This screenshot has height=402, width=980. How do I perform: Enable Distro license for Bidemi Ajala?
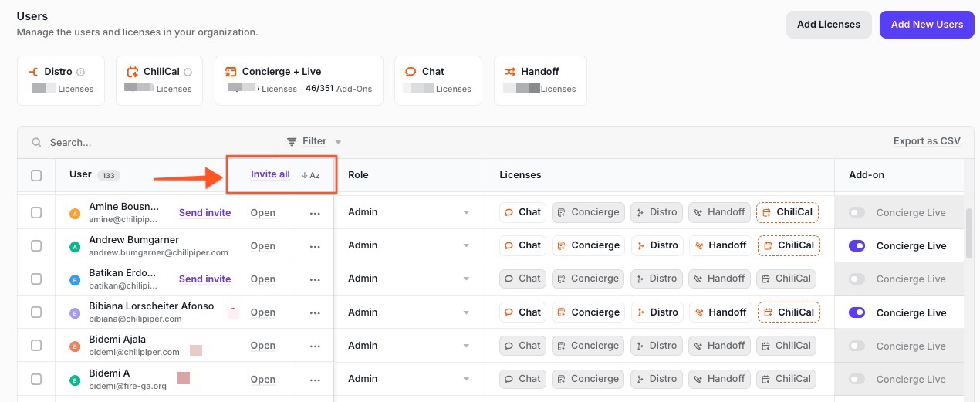point(657,346)
